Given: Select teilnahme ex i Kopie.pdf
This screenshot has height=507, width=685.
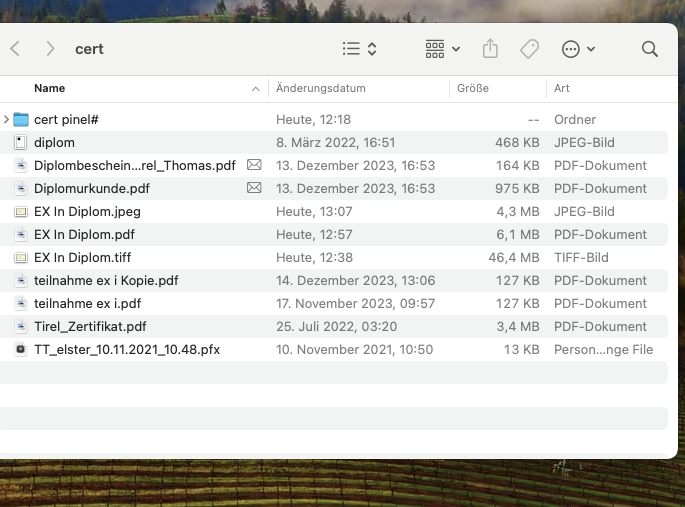Looking at the screenshot, I should point(106,280).
